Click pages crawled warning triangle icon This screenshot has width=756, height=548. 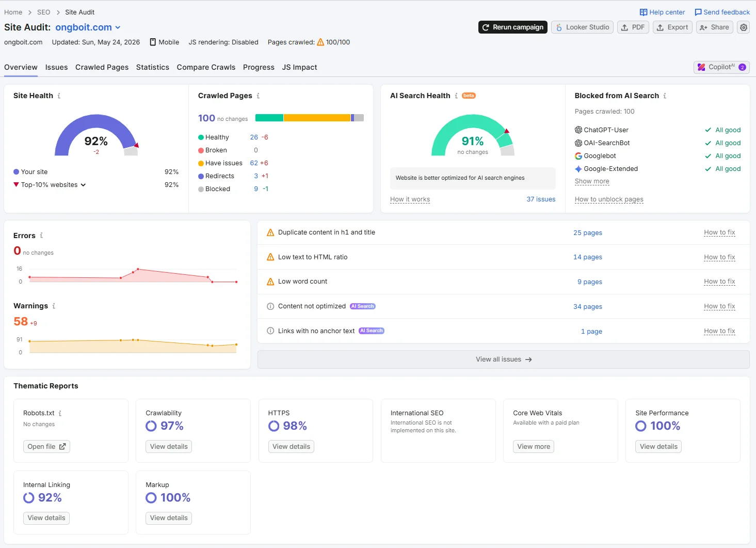[320, 42]
